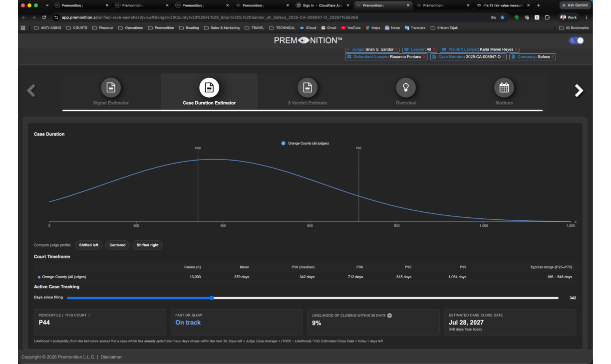Open the News bookmark
This screenshot has width=611, height=364.
[x=392, y=28]
